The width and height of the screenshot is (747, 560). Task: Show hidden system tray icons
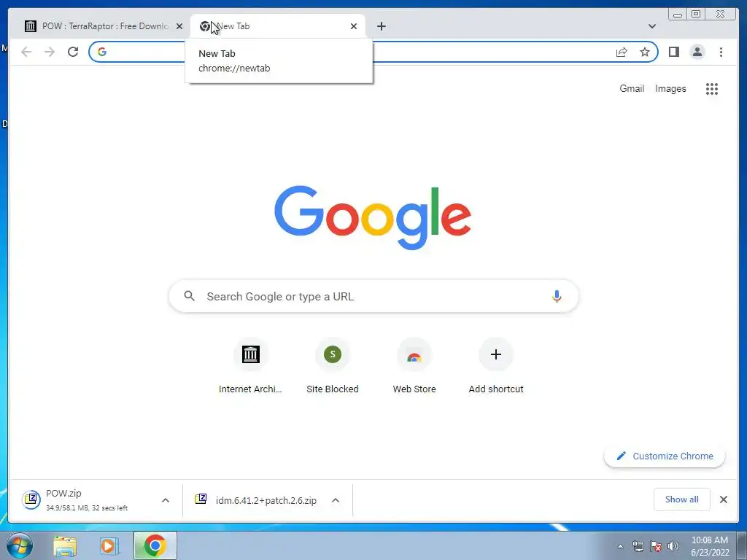[620, 546]
